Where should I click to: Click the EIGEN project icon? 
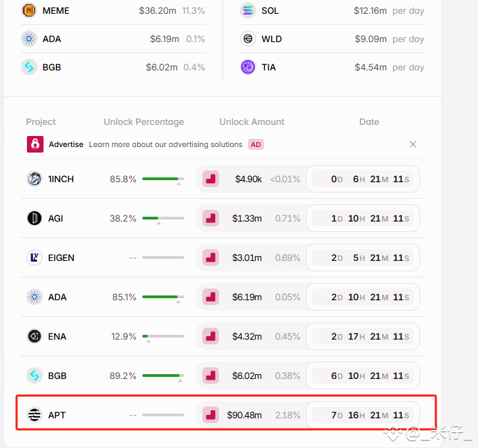coord(35,257)
